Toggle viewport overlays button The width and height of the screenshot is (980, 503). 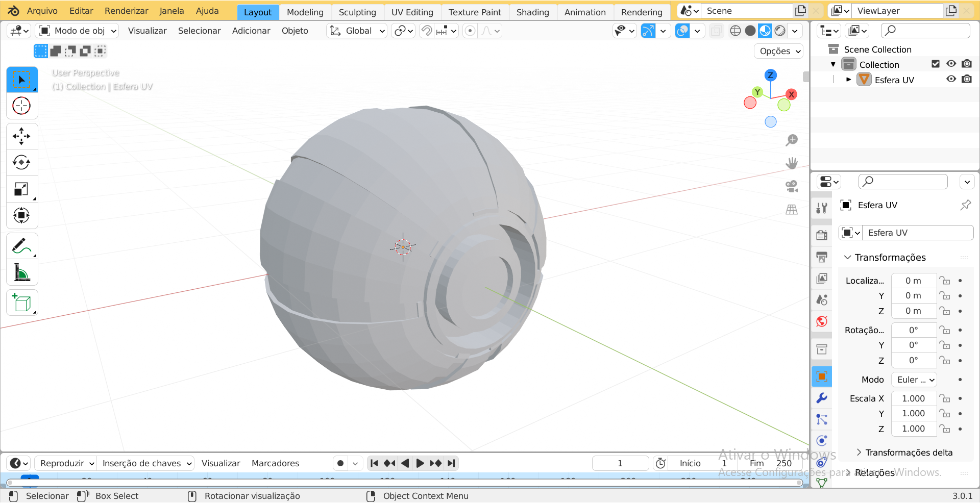click(x=682, y=31)
